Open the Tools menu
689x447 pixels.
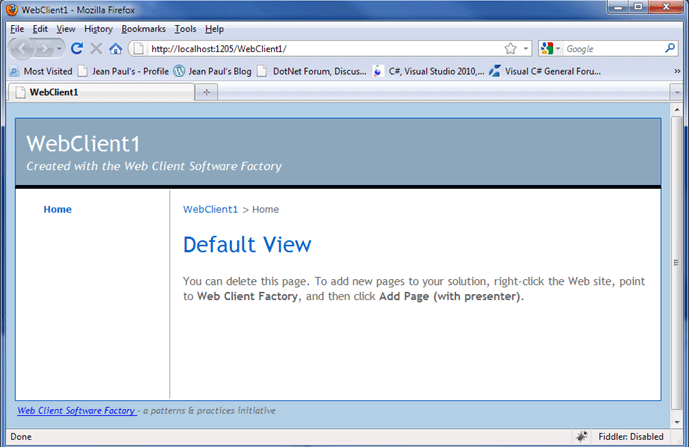click(x=185, y=29)
